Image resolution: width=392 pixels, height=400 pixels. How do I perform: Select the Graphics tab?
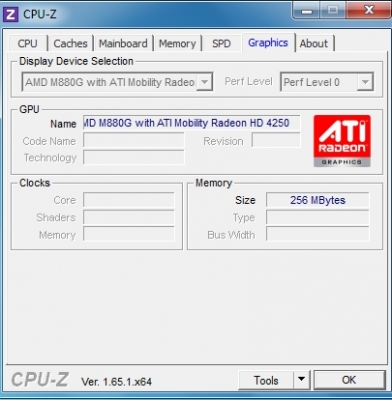(x=268, y=43)
